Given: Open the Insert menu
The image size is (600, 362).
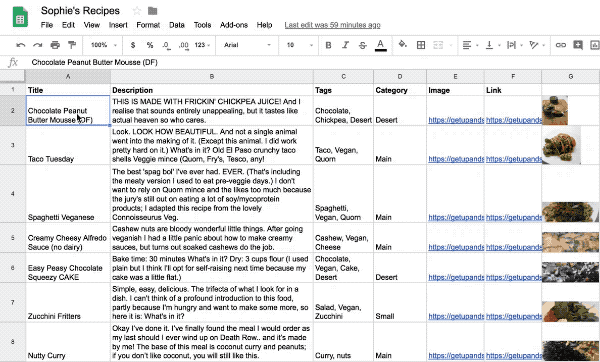Looking at the screenshot, I should click(118, 25).
